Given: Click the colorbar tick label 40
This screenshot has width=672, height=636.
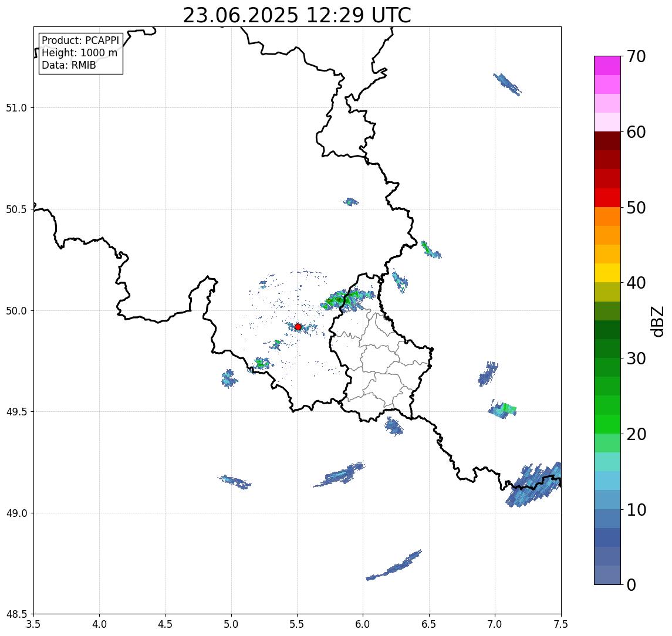Looking at the screenshot, I should click(636, 283).
